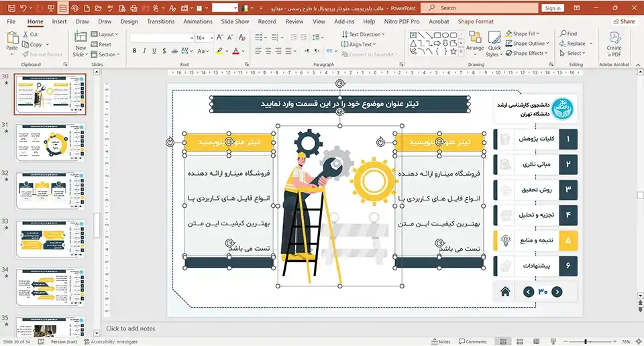Open the Arrange options

(475, 43)
